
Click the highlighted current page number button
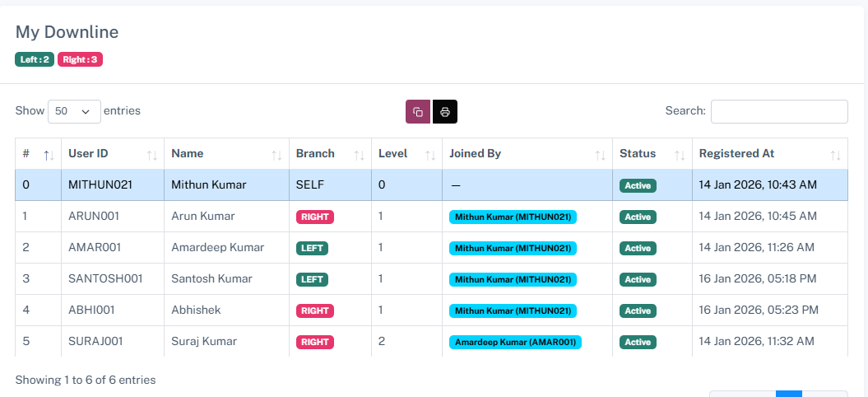click(789, 394)
